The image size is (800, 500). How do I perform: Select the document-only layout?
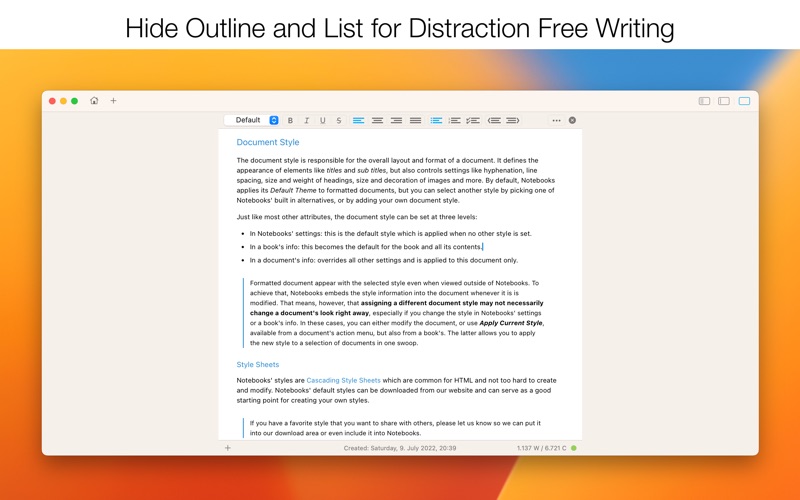click(744, 101)
